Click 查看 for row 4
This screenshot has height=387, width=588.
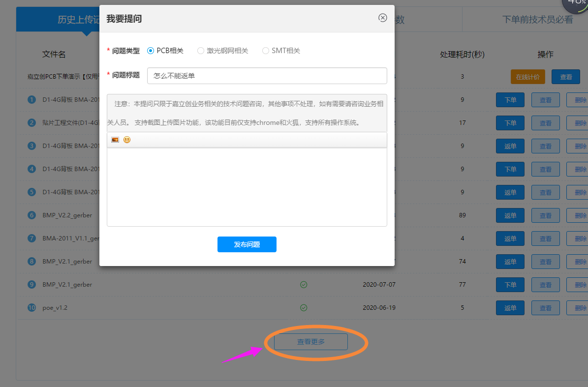coord(546,169)
